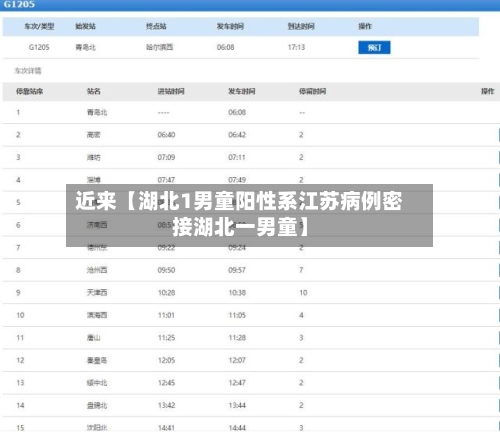Select station 潍坊 in row 3
This screenshot has width=500, height=432.
coord(94,157)
